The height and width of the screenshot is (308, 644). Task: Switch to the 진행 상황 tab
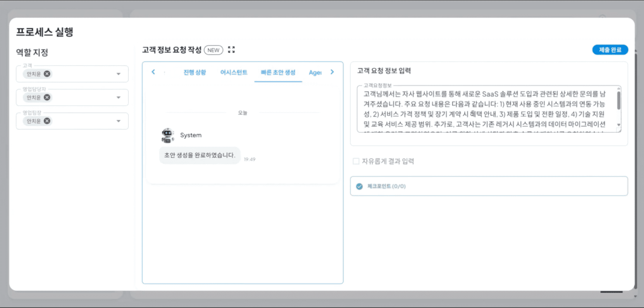[195, 72]
